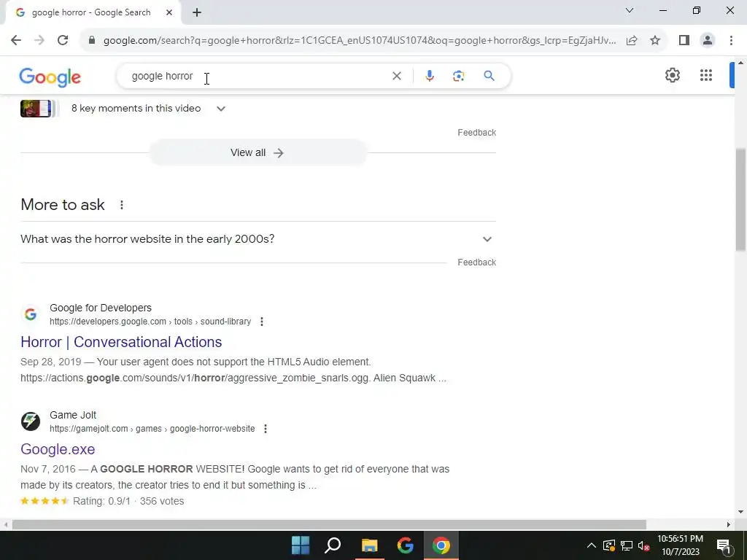The height and width of the screenshot is (560, 747).
Task: Open Horror | Conversational Actions link
Action: pyautogui.click(x=121, y=342)
